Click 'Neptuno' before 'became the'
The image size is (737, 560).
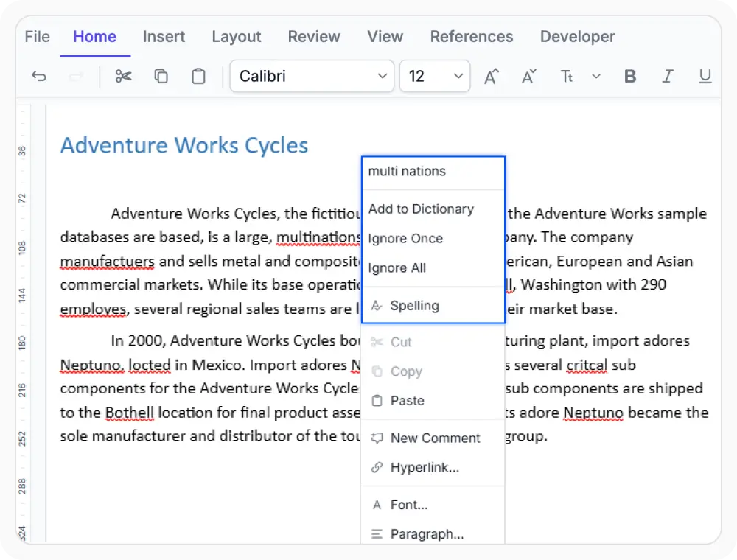(593, 413)
